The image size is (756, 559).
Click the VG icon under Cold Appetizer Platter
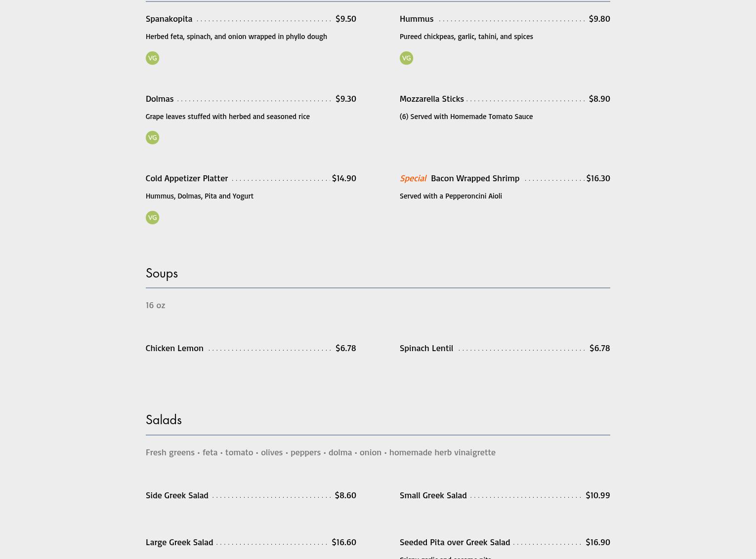(152, 218)
